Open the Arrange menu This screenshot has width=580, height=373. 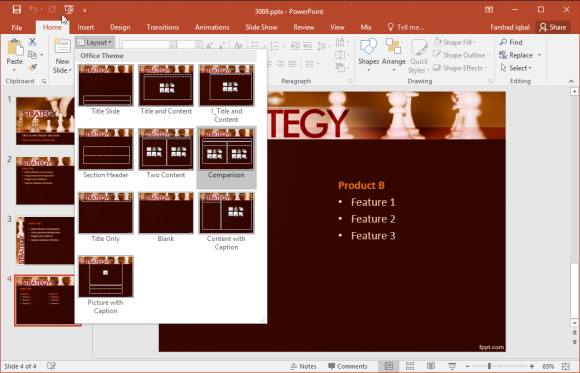[394, 56]
